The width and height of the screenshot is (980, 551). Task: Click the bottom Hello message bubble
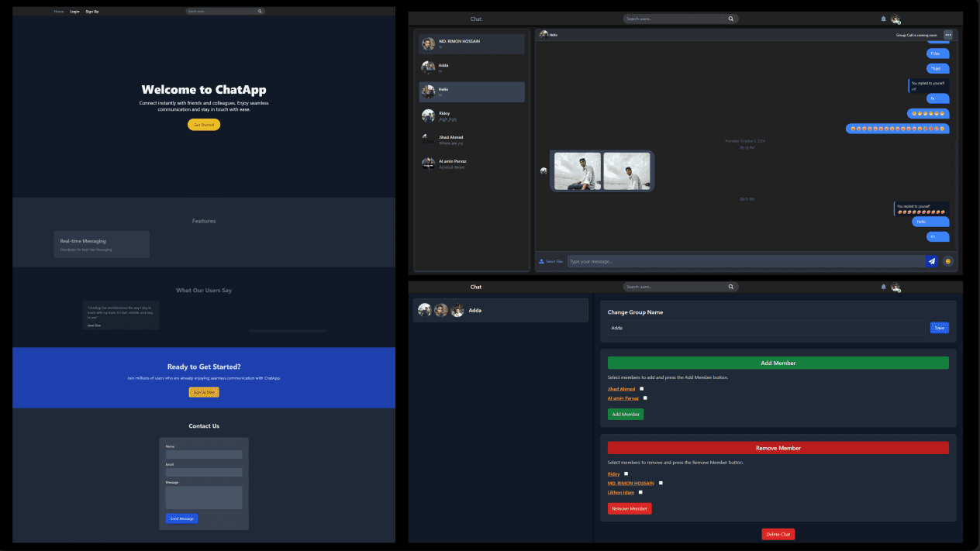point(930,222)
